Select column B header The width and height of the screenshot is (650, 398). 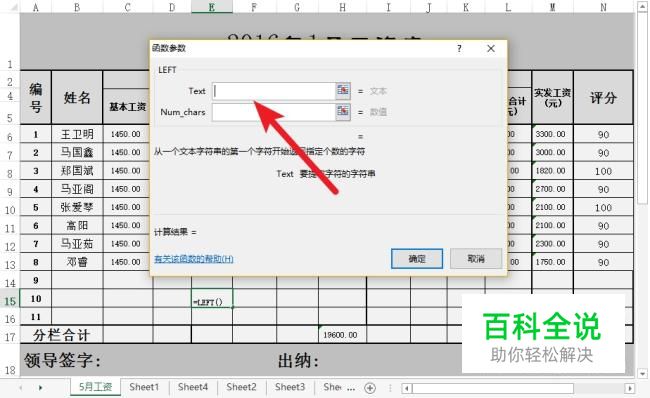[77, 7]
